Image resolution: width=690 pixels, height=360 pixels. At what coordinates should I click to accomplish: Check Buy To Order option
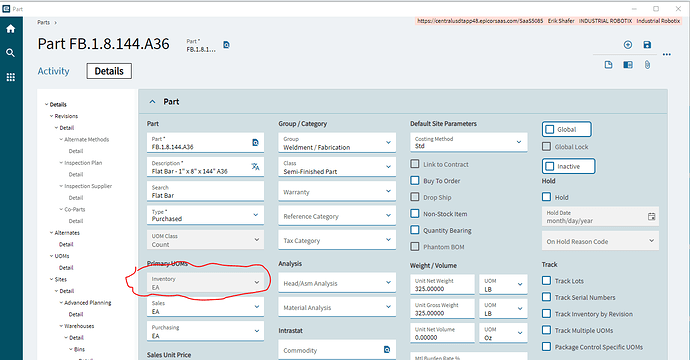[415, 180]
